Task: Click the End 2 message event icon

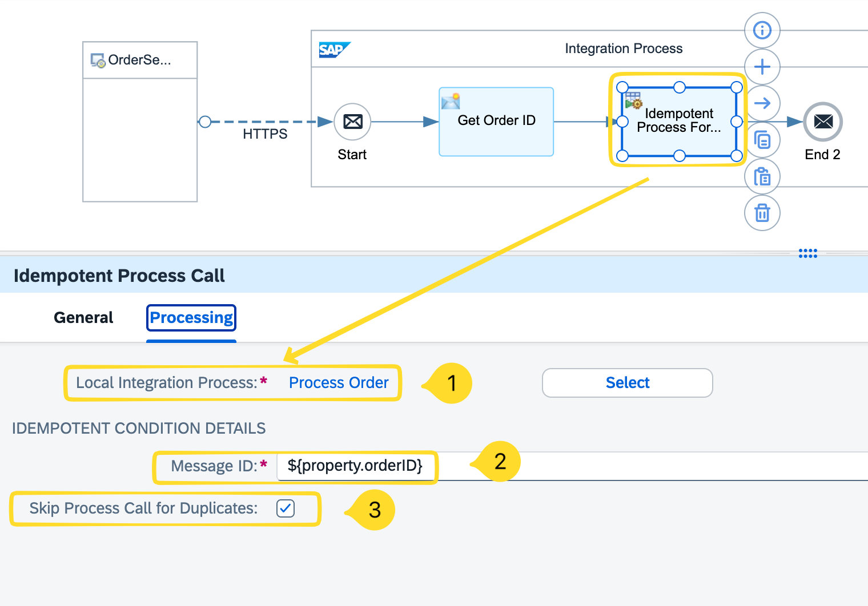Action: click(x=822, y=122)
